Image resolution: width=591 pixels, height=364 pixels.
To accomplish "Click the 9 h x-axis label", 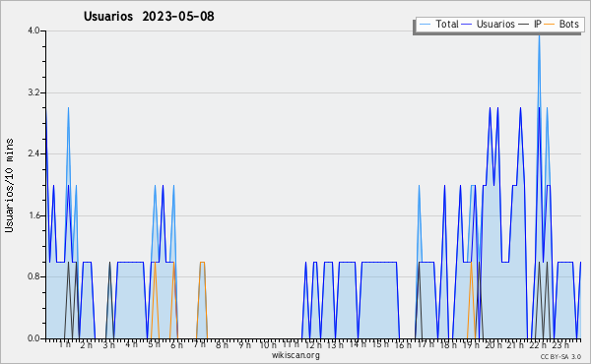I will click(x=244, y=344).
